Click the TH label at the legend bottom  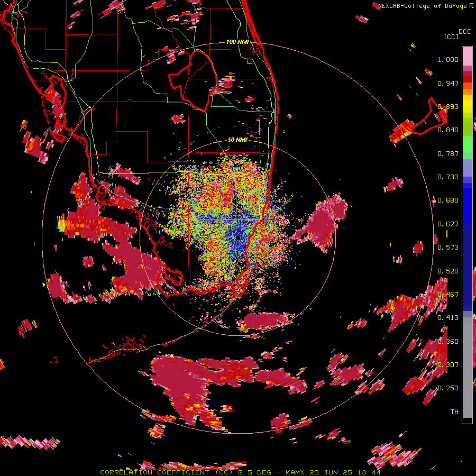coord(454,412)
